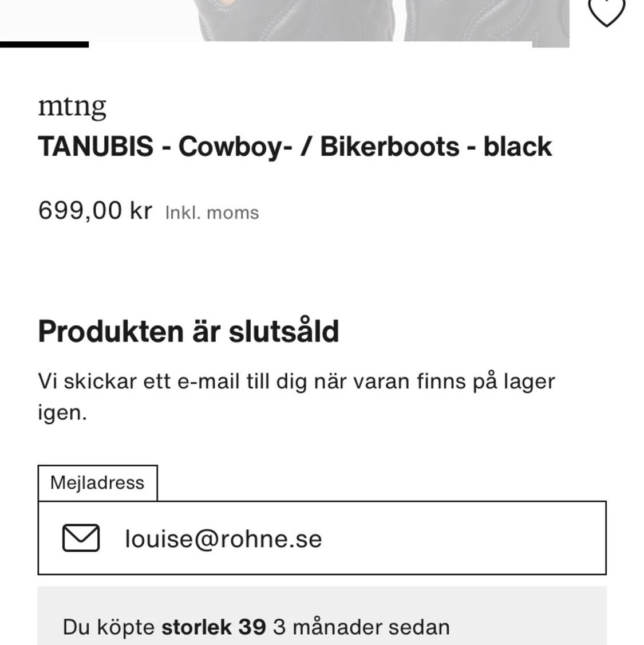Image resolution: width=644 pixels, height=645 pixels.
Task: Click the TANUBIS product name
Action: [96, 147]
